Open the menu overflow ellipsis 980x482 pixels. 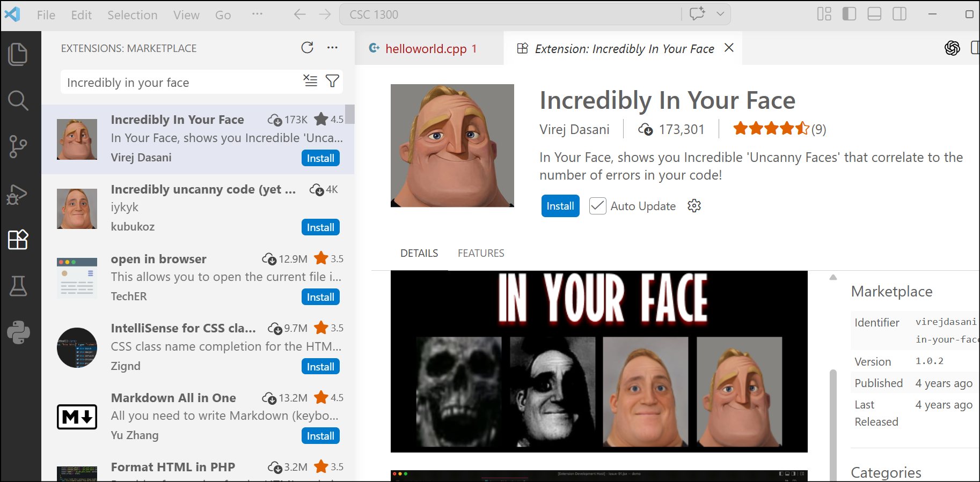258,14
